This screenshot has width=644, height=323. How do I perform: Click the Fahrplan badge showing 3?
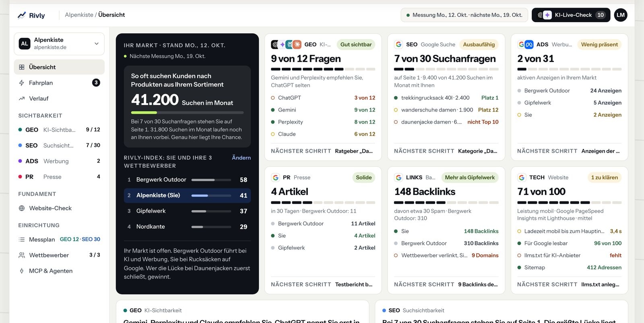[96, 83]
